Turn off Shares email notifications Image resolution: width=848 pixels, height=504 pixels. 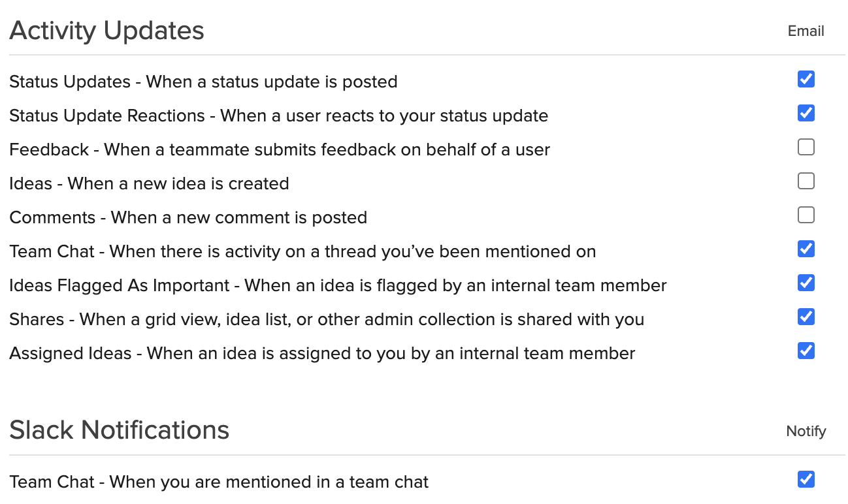tap(806, 317)
